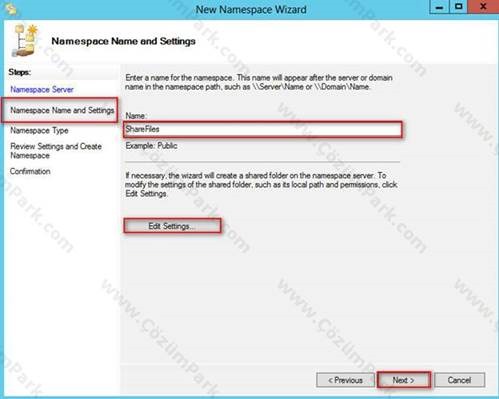Minimize the New Namespace Wizard window

click(439, 7)
